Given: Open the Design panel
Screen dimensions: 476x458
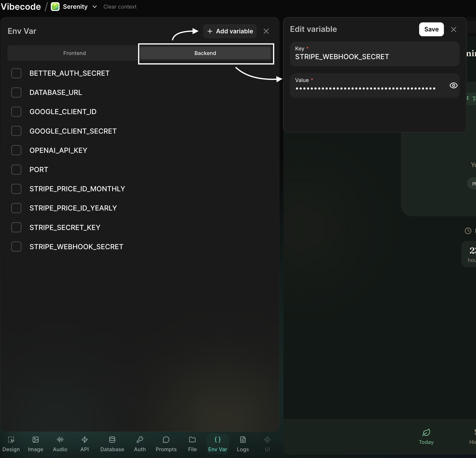Looking at the screenshot, I should [11, 443].
